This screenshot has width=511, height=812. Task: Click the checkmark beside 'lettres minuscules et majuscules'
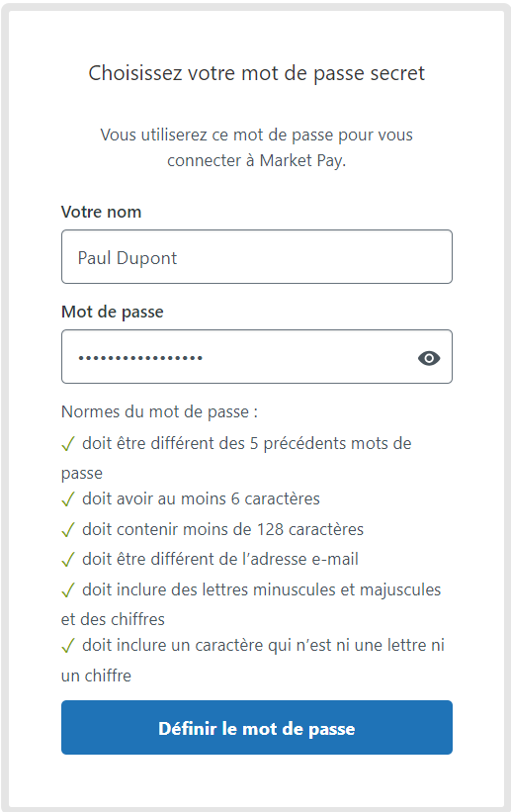click(x=68, y=590)
